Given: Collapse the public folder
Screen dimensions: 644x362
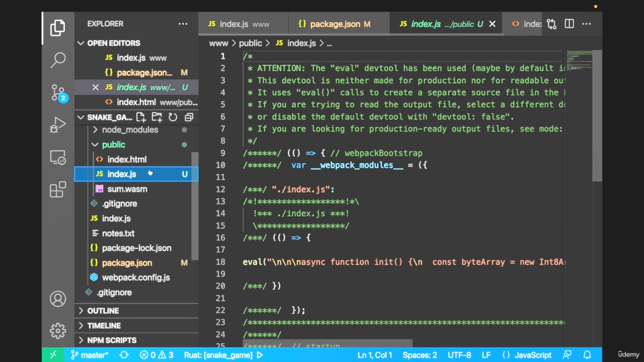Looking at the screenshot, I should 113,144.
